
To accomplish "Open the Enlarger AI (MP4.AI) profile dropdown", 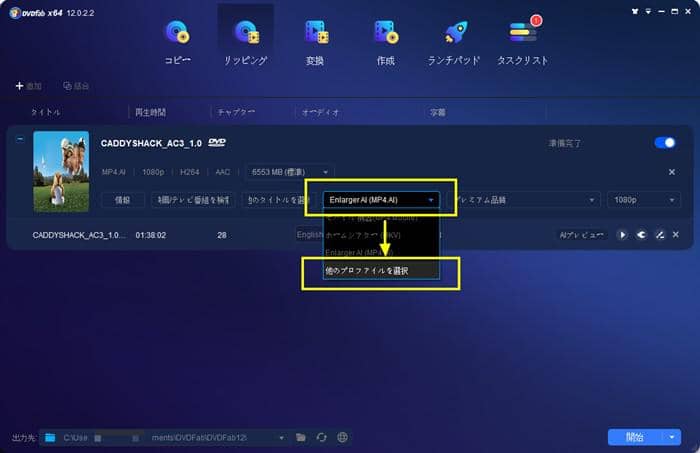I will [381, 200].
